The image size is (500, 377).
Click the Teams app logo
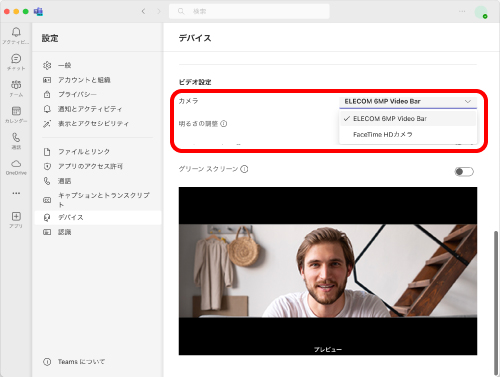coord(38,11)
